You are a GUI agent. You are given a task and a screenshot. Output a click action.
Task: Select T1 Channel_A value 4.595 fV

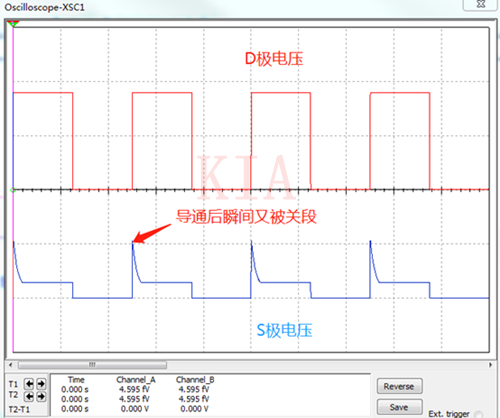(x=135, y=389)
